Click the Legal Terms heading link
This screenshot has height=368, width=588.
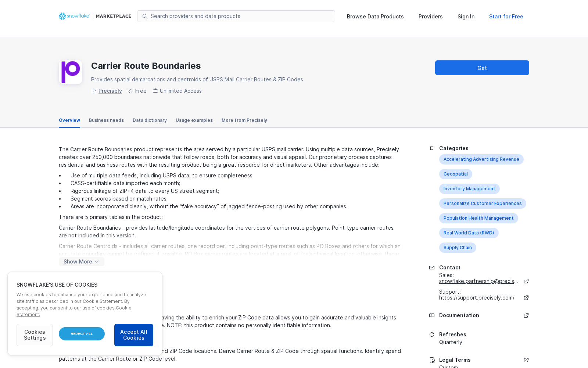455,360
